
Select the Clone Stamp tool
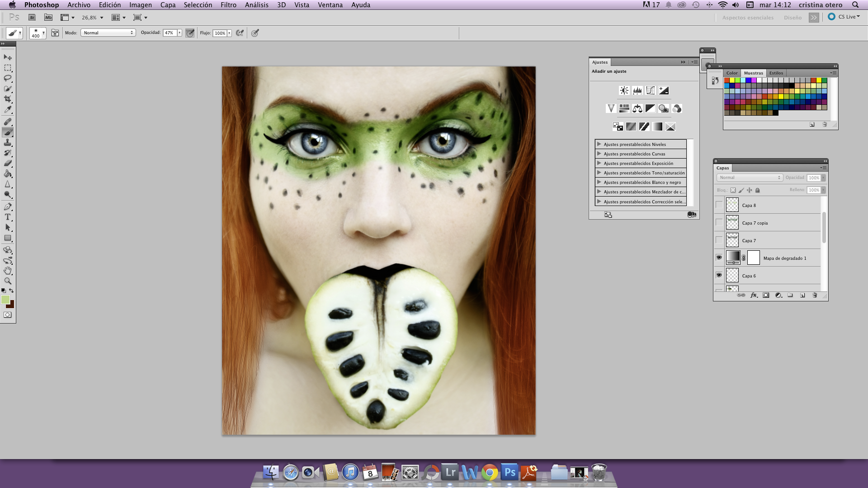coord(8,143)
